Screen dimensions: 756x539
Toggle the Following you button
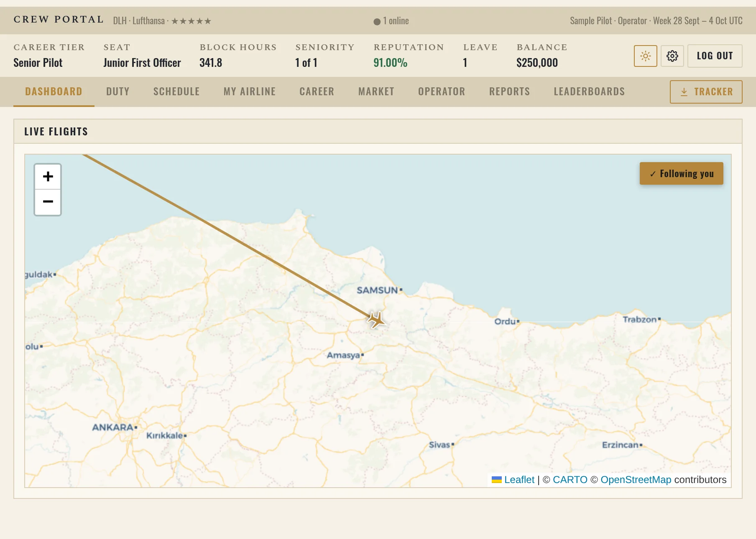[681, 173]
